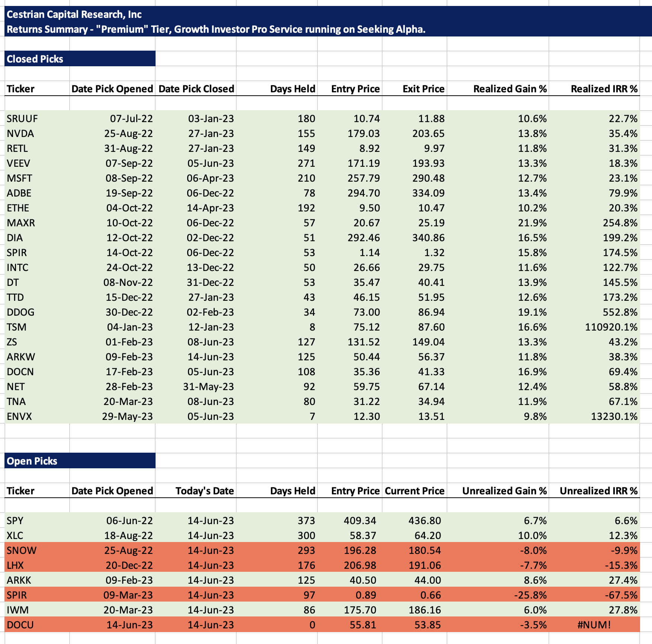Click the Unrealized Gain % column header
Viewport: 652px width, 644px height.
click(x=504, y=491)
